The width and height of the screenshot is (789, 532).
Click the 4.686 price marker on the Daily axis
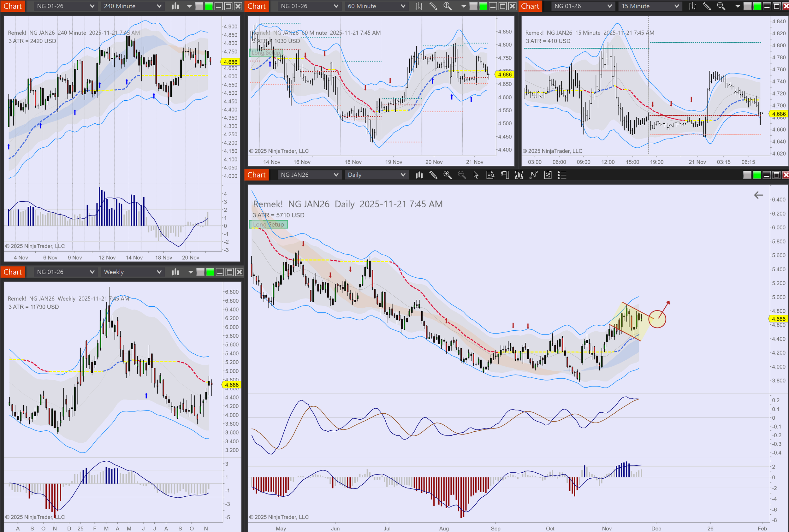coord(778,319)
